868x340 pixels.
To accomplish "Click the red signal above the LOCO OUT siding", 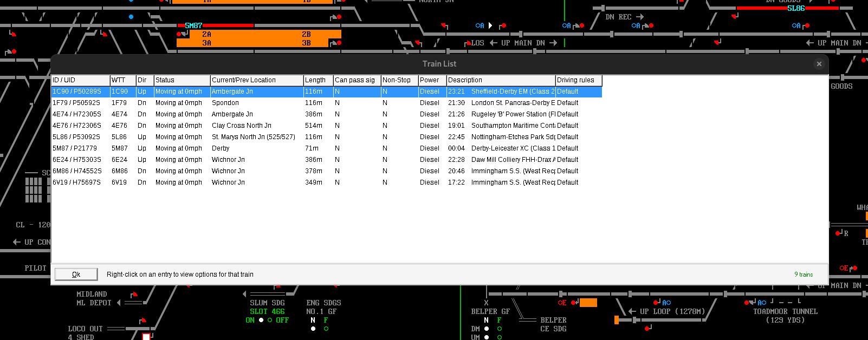I will pos(142,321).
